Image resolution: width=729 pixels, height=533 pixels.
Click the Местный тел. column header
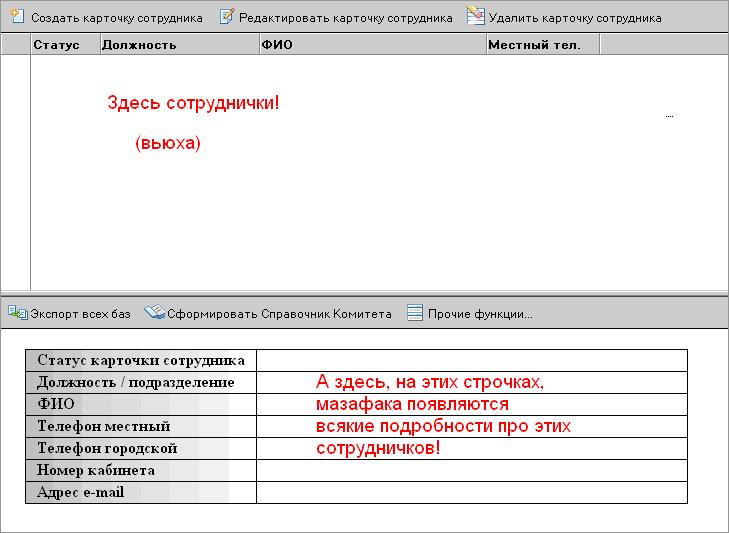click(541, 44)
